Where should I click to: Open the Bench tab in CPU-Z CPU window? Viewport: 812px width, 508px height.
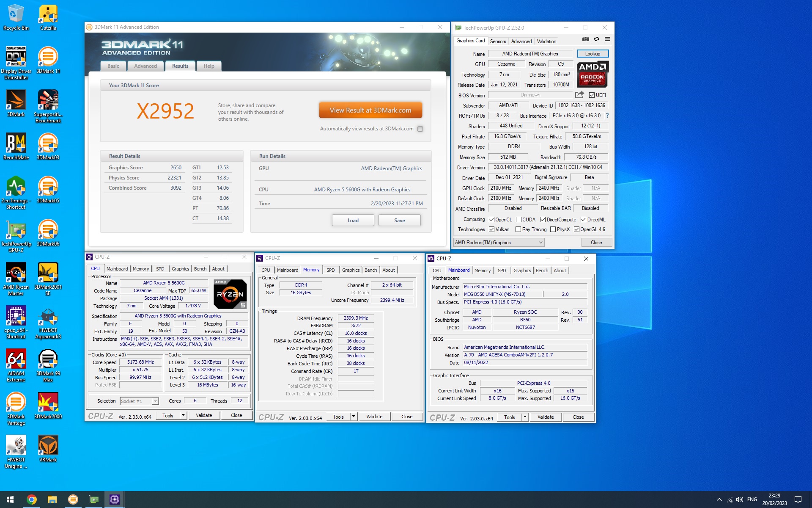coord(200,269)
